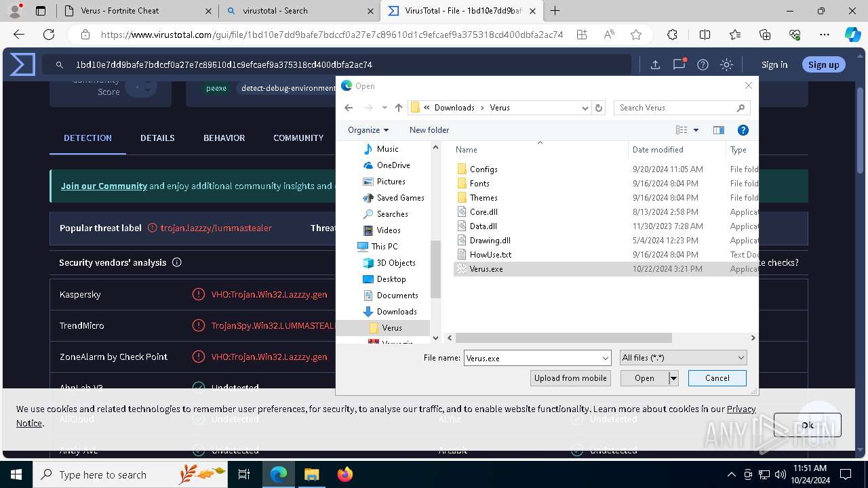Click the horizontal scrollbar in file list

564,338
